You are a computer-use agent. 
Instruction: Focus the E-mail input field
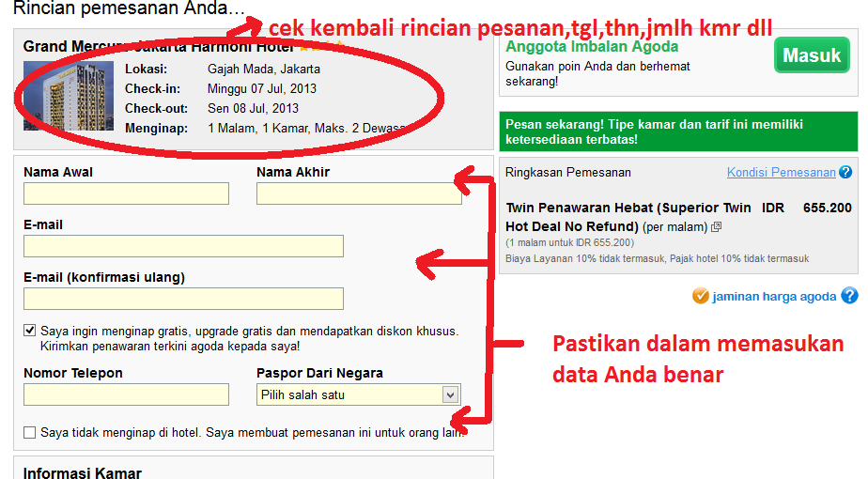click(183, 246)
